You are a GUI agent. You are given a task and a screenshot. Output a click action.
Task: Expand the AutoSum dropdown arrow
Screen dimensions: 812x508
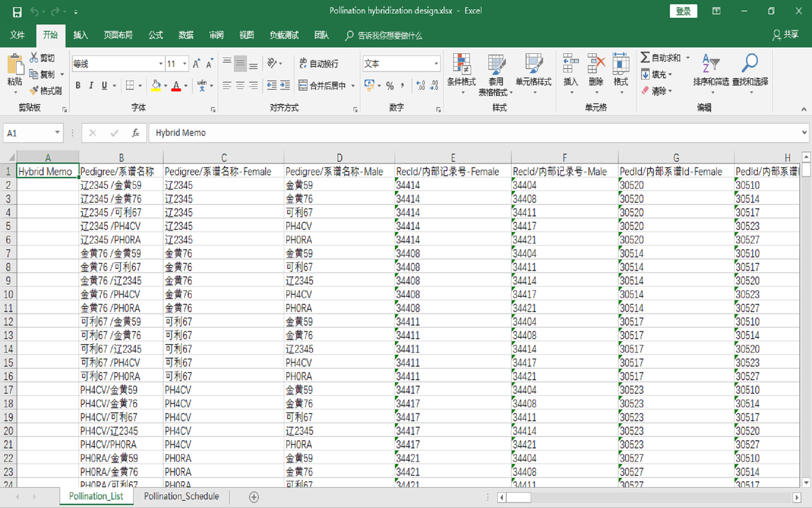click(688, 58)
